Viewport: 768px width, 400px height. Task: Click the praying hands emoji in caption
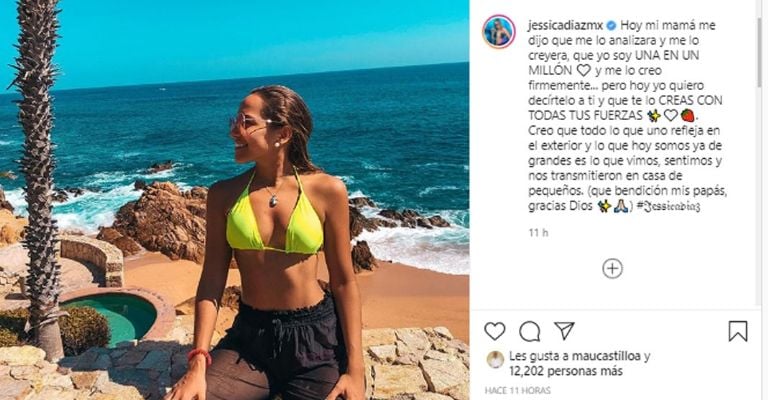tap(621, 206)
